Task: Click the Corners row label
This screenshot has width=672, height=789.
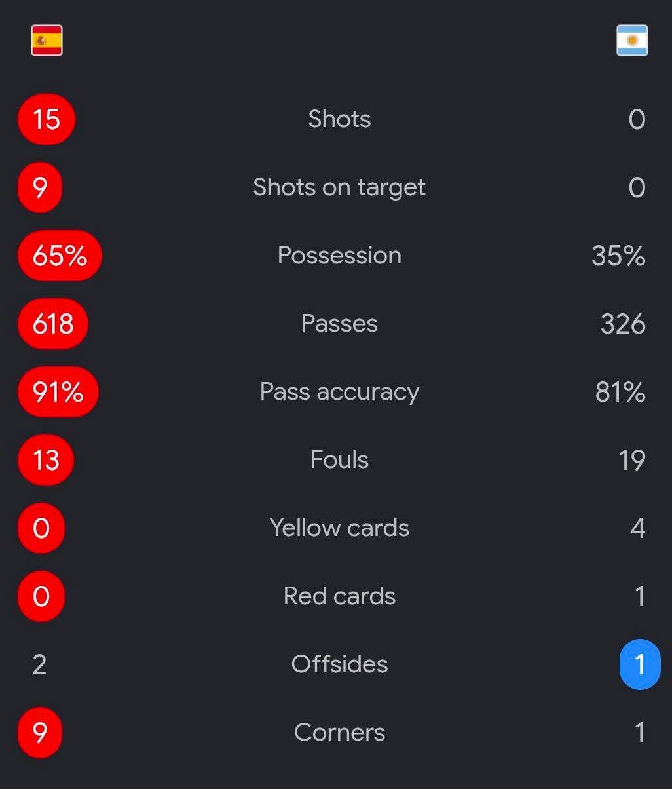Action: [x=339, y=733]
